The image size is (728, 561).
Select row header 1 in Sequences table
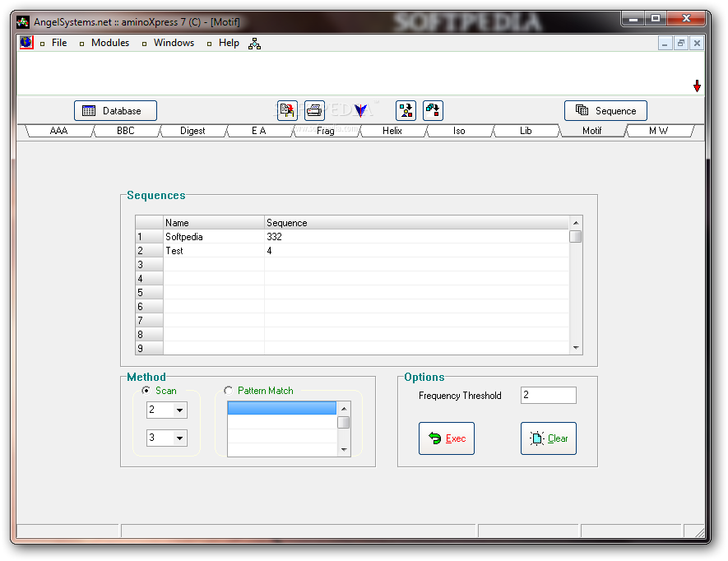click(x=149, y=237)
